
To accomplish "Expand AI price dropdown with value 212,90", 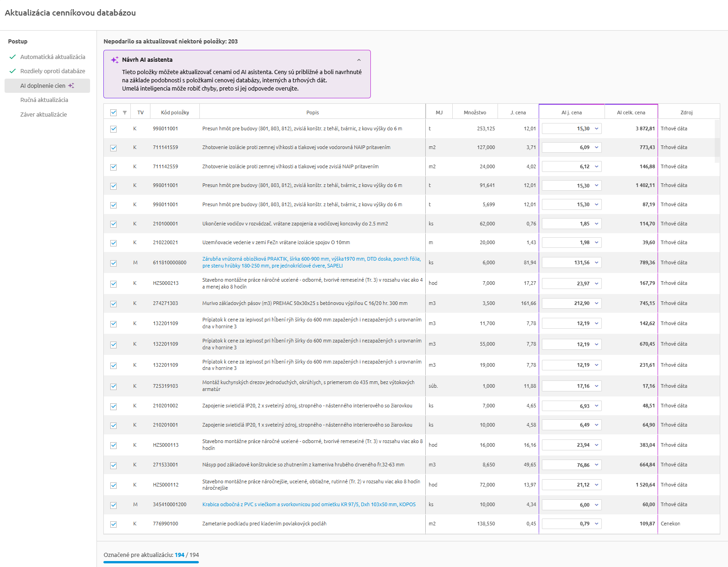I will [x=596, y=304].
